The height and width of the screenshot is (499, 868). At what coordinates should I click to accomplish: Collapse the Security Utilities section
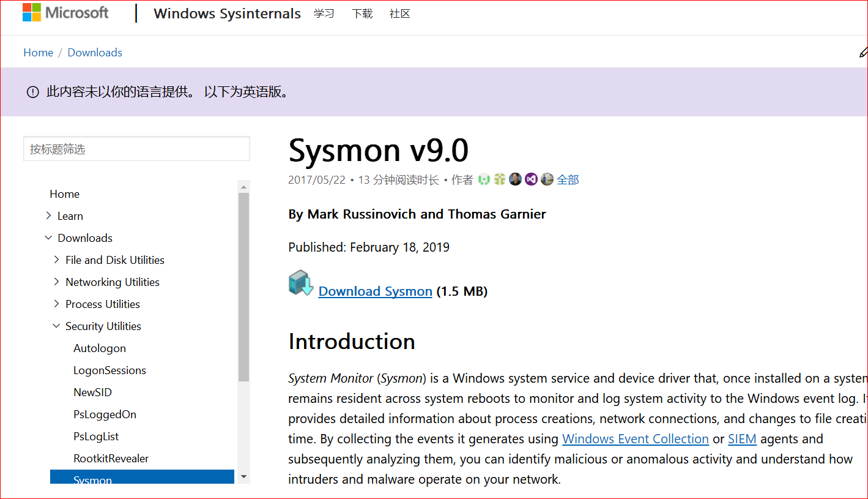coord(57,326)
